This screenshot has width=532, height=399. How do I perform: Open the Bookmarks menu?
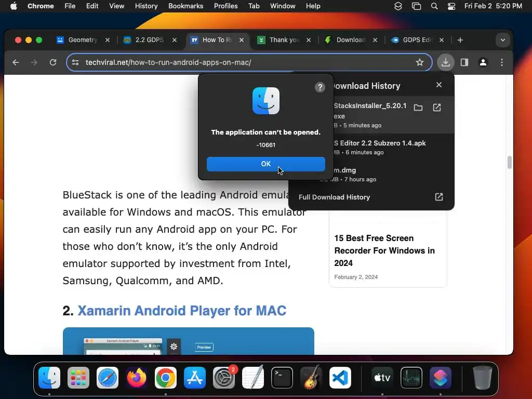pos(185,6)
